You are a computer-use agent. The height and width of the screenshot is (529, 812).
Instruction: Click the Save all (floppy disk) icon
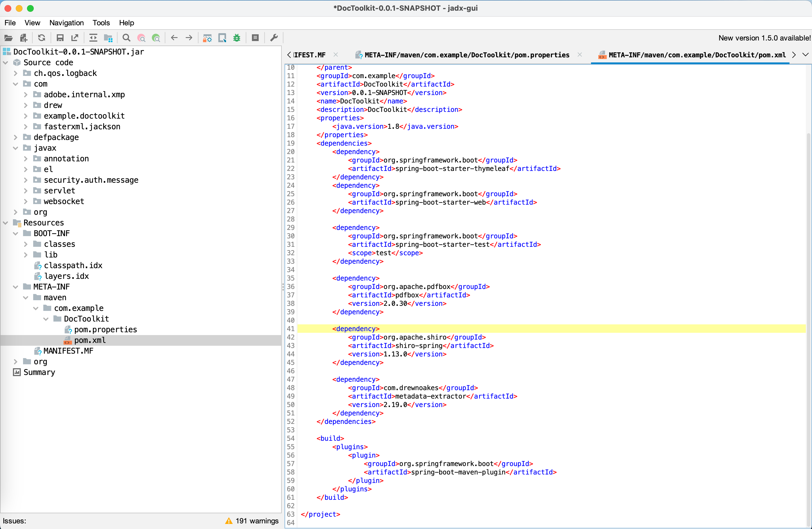click(60, 38)
